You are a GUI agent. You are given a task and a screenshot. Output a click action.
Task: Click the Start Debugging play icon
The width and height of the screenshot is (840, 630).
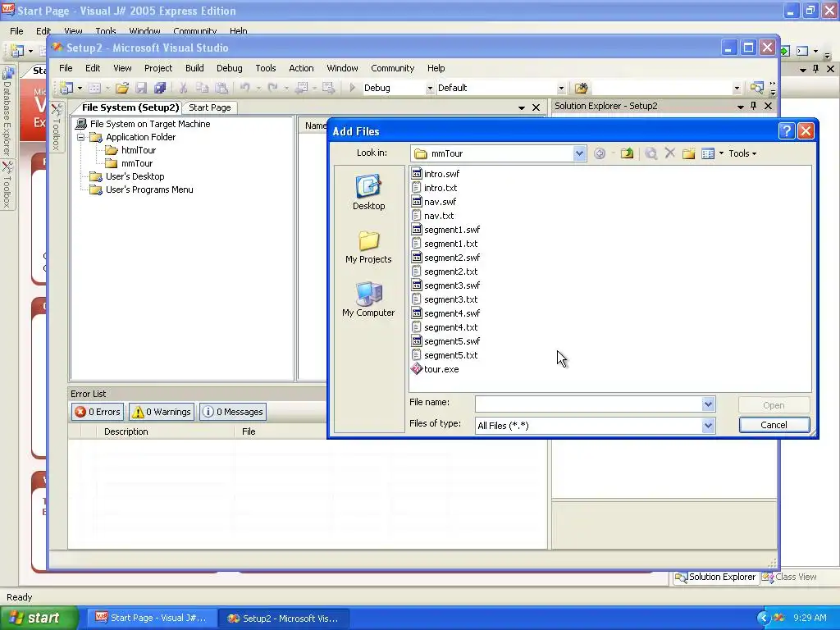[x=352, y=87]
